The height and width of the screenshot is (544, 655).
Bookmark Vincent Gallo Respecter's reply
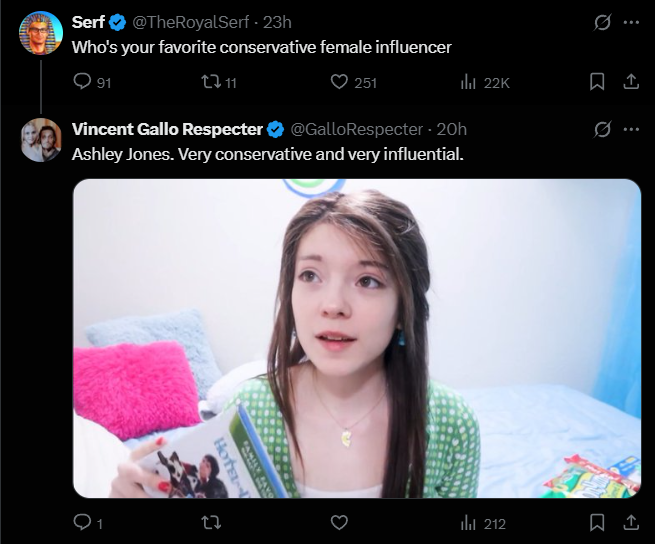click(597, 522)
